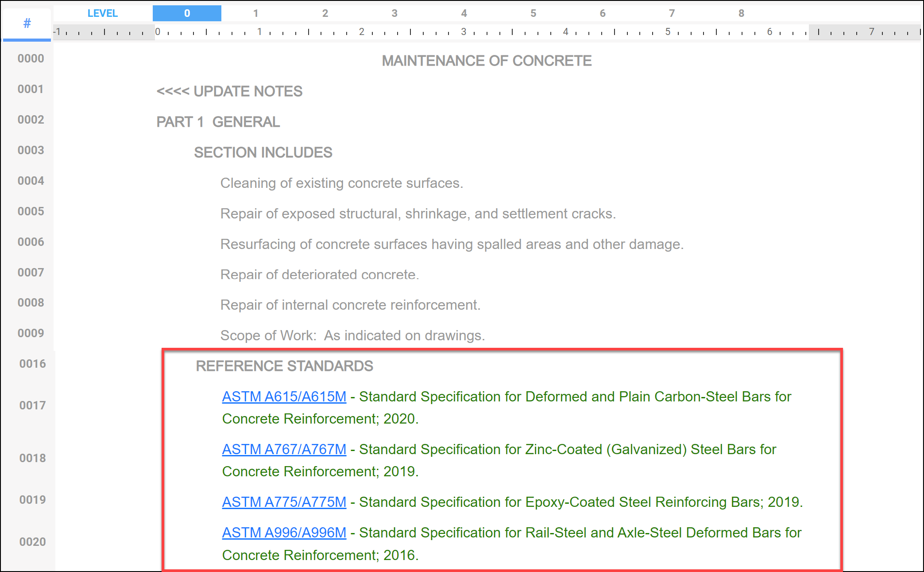
Task: Select line number 0002
Action: [31, 120]
